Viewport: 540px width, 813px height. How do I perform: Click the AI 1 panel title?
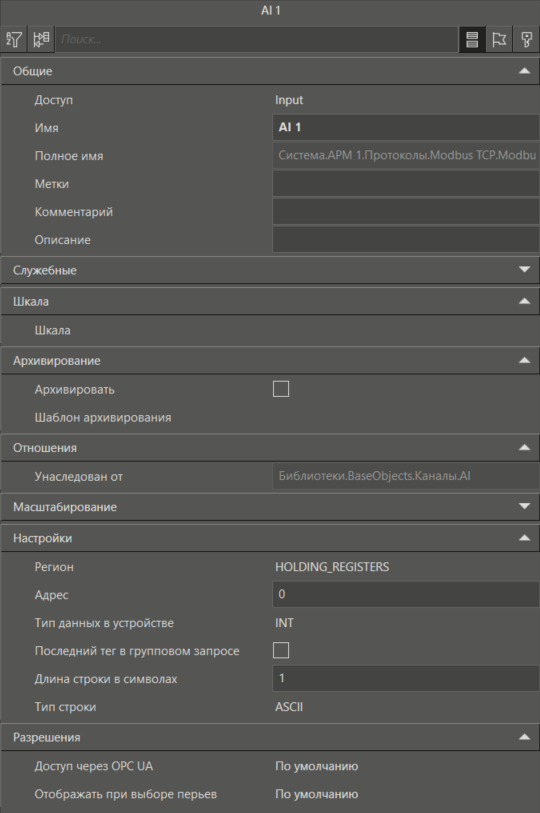point(270,10)
